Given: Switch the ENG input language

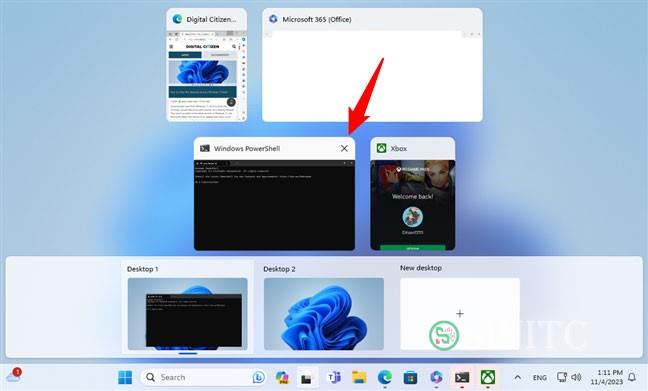Looking at the screenshot, I should point(540,377).
